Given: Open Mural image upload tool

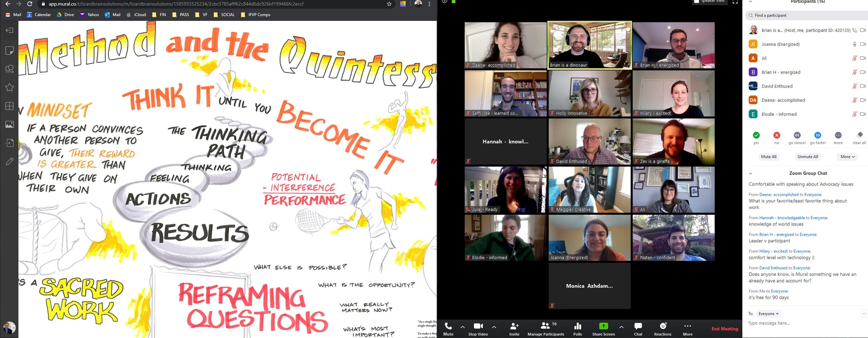Looking at the screenshot, I should 9,124.
